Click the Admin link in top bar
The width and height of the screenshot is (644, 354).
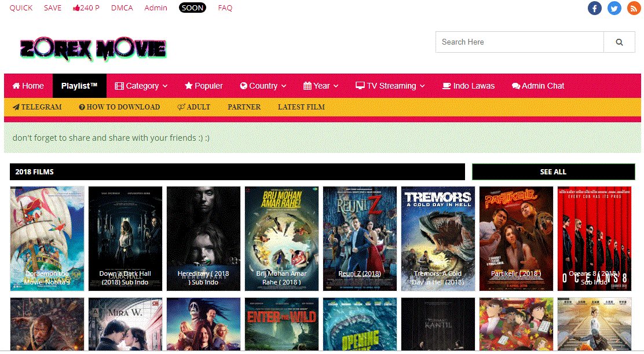click(156, 8)
